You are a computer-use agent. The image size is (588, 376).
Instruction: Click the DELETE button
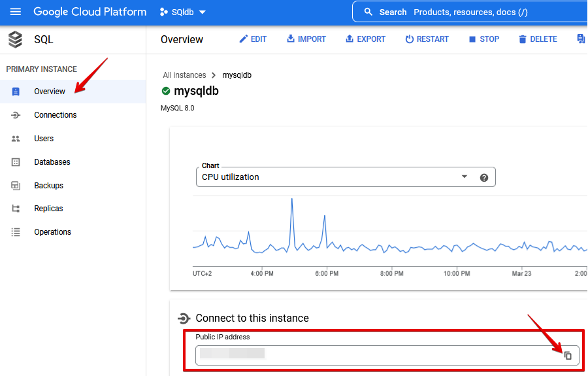538,39
